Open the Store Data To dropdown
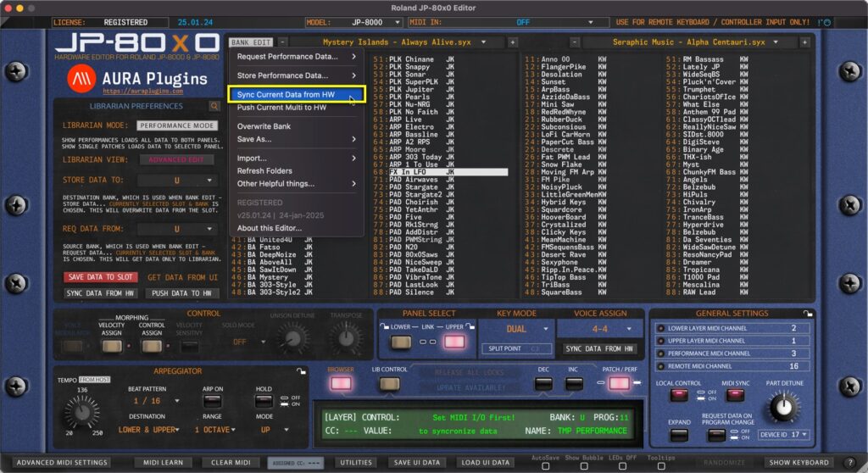Image resolution: width=868 pixels, height=473 pixels. click(176, 181)
